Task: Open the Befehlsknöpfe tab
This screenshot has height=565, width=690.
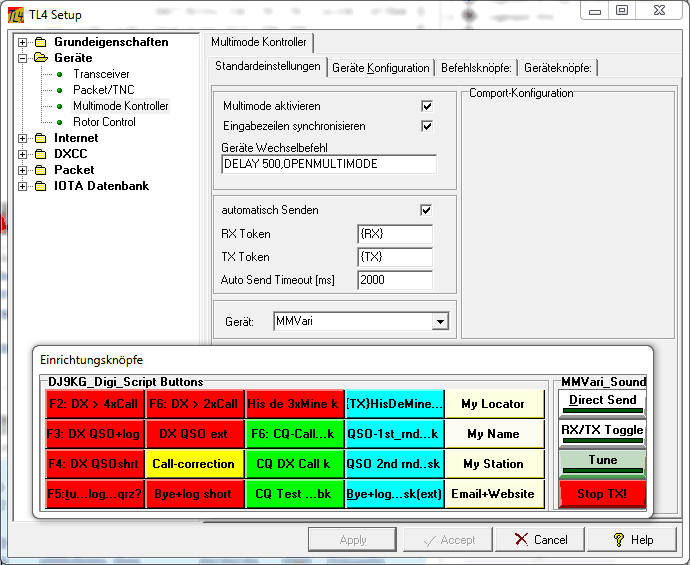Action: point(476,68)
